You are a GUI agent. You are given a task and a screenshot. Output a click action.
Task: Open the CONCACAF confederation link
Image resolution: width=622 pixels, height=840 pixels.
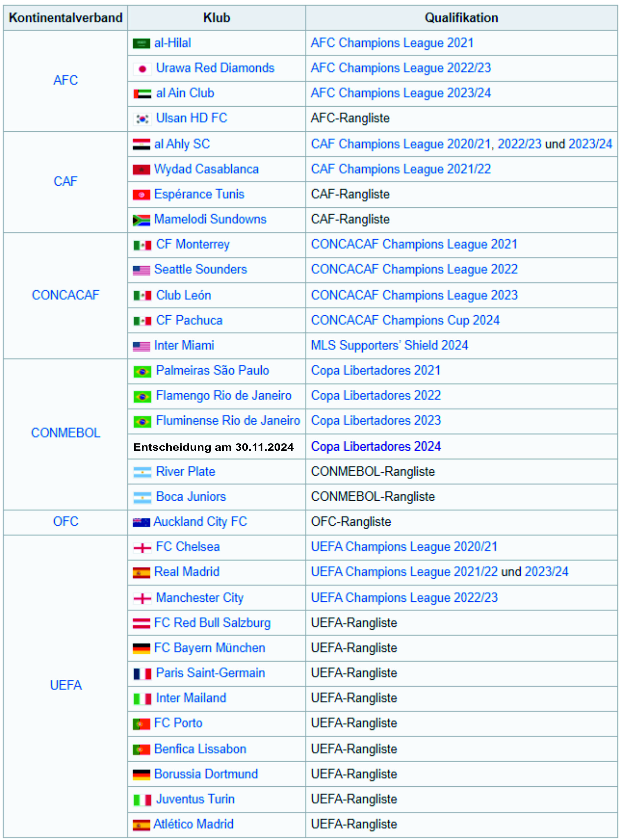point(66,295)
